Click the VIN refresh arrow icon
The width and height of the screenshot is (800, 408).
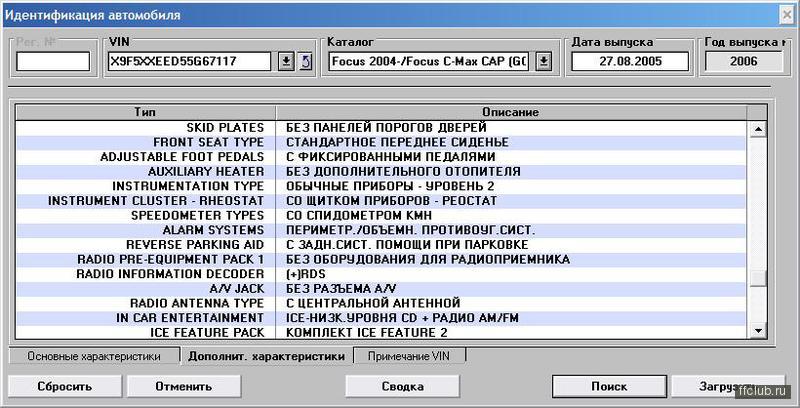[305, 62]
